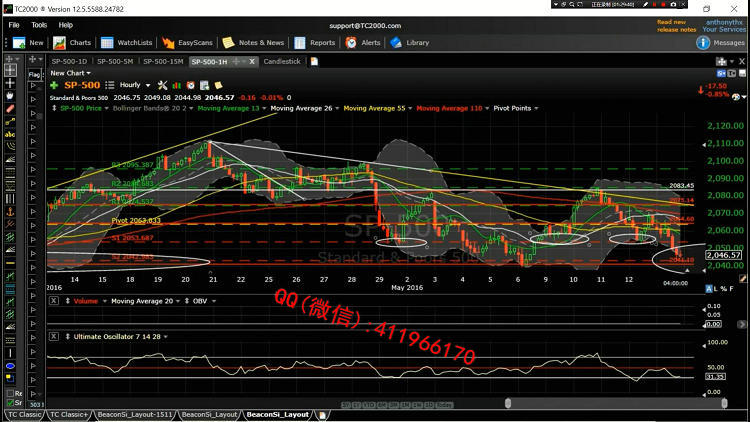750x422 pixels.
Task: Click the Charts toolbar button
Action: (x=72, y=43)
